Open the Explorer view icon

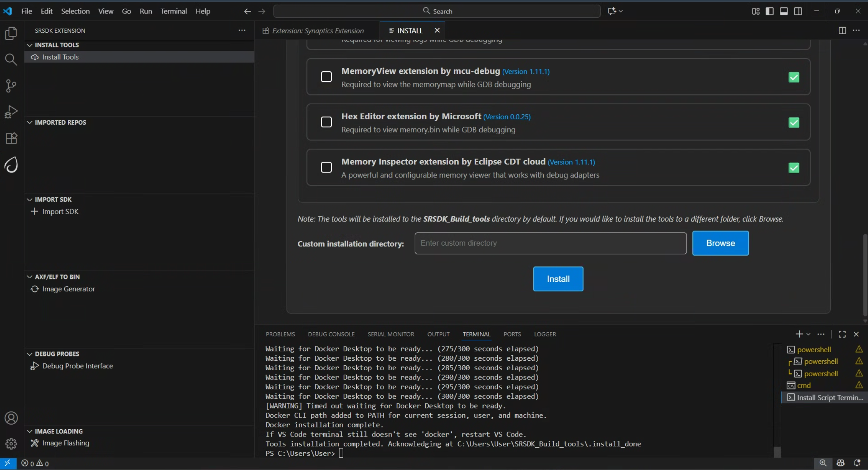(x=11, y=33)
